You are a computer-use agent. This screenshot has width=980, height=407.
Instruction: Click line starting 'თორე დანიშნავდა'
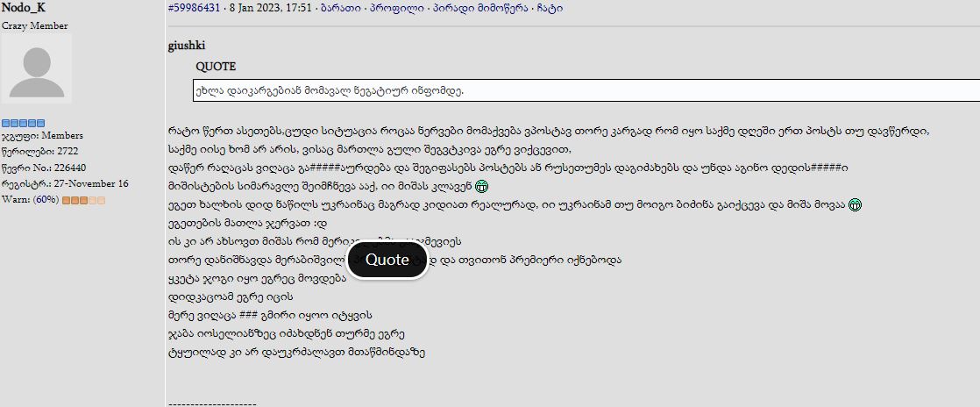coord(395,260)
